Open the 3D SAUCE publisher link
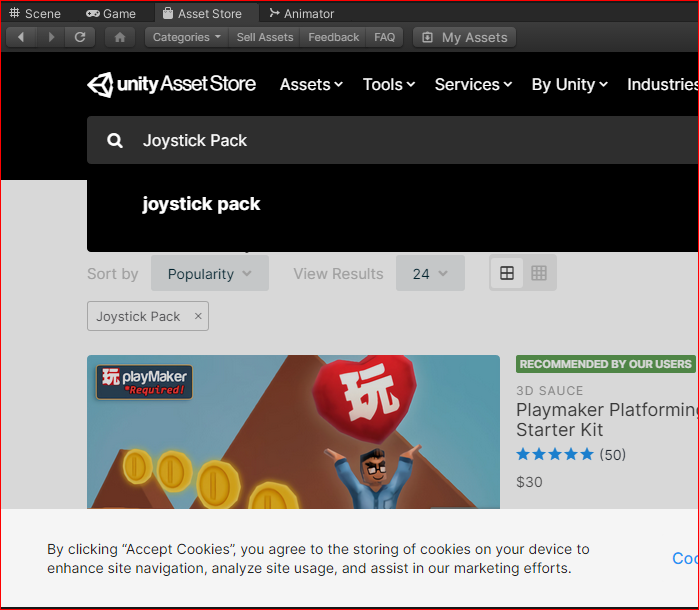The image size is (699, 610). tap(550, 391)
